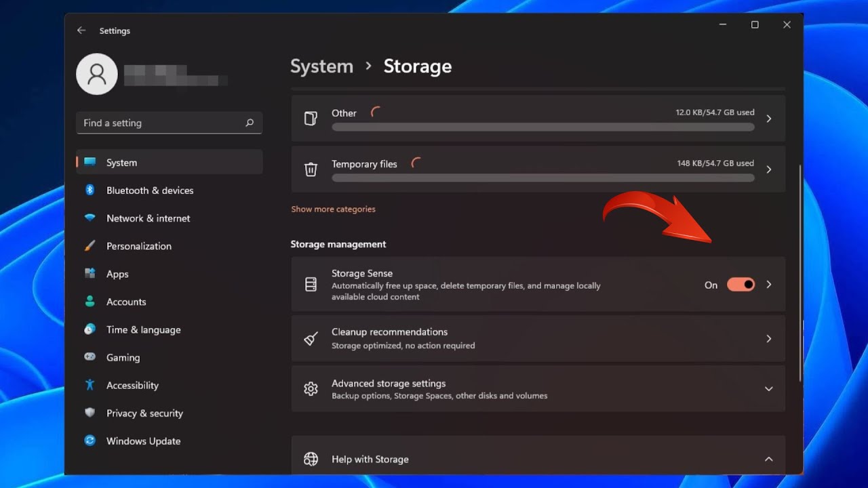
Task: Select Privacy & security in sidebar
Action: 144,413
